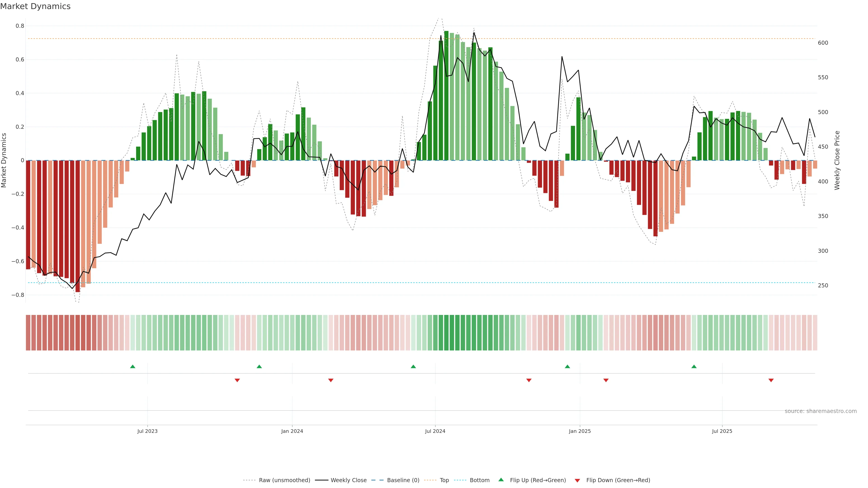
Task: Click green flip-up marker just before Jul 2025
Action: click(x=694, y=366)
